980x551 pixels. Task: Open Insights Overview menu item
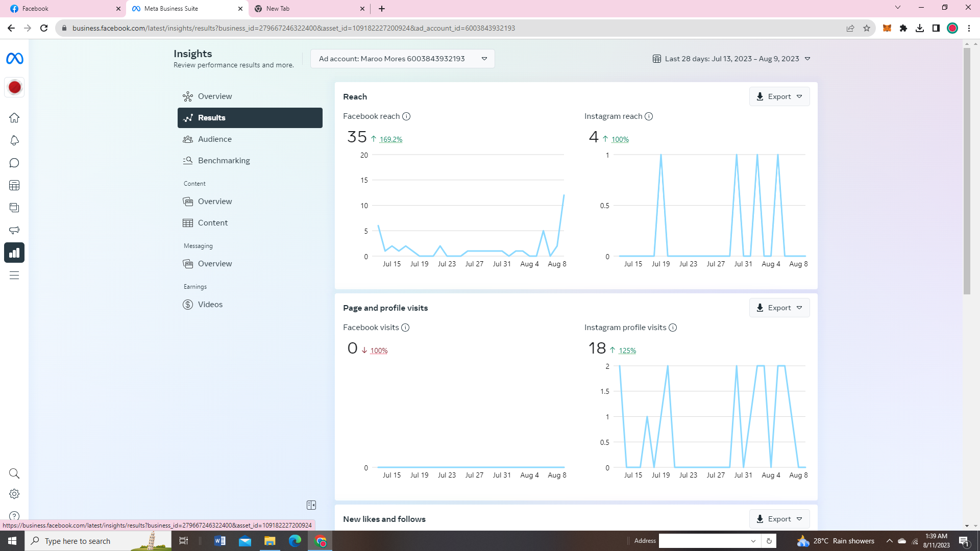(x=250, y=96)
